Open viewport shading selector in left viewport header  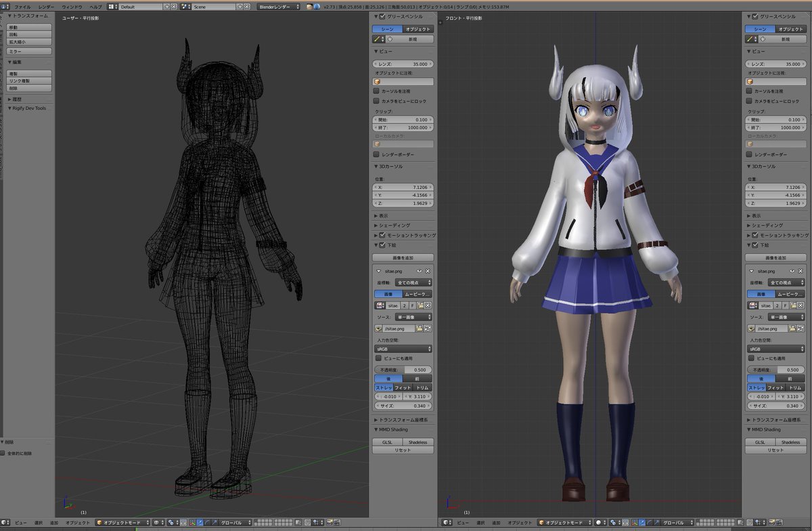(159, 523)
